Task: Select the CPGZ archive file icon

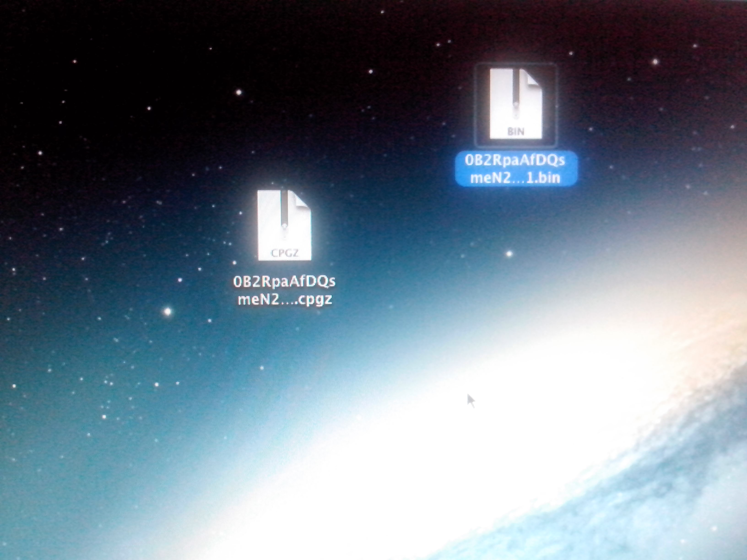Action: tap(284, 226)
